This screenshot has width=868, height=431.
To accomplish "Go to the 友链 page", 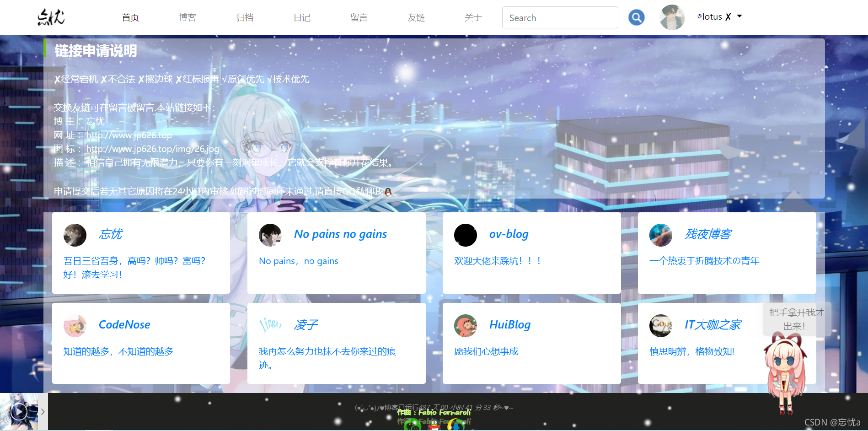I will tap(416, 17).
